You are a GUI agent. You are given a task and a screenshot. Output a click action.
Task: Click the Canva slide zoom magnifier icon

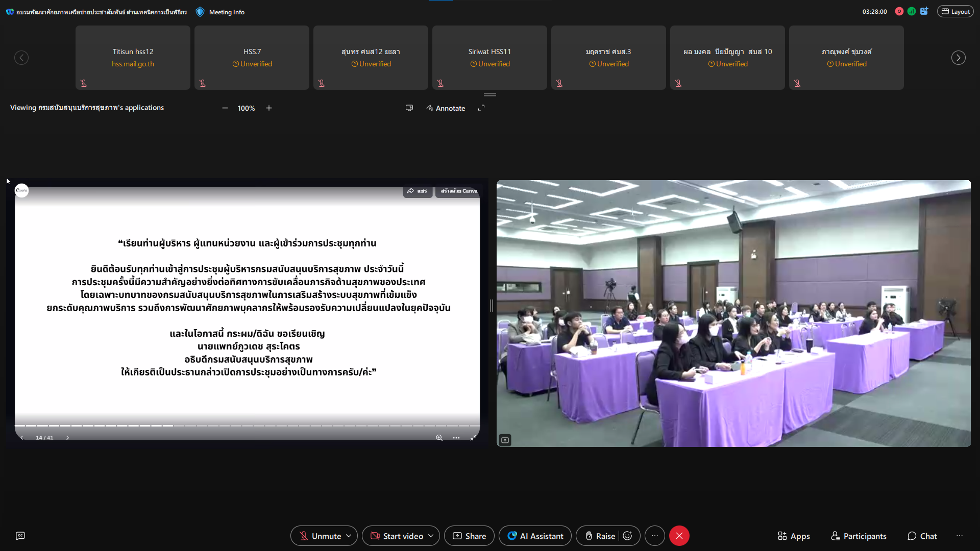[x=439, y=438]
